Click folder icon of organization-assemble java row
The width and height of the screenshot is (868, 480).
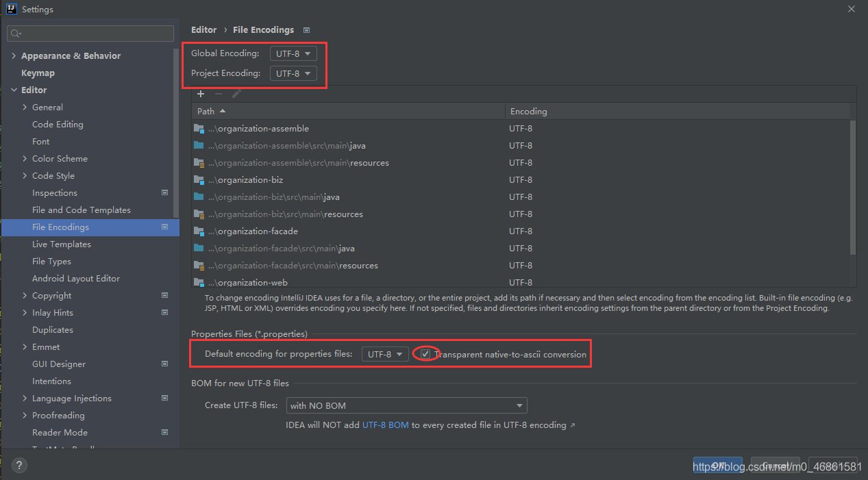(199, 146)
